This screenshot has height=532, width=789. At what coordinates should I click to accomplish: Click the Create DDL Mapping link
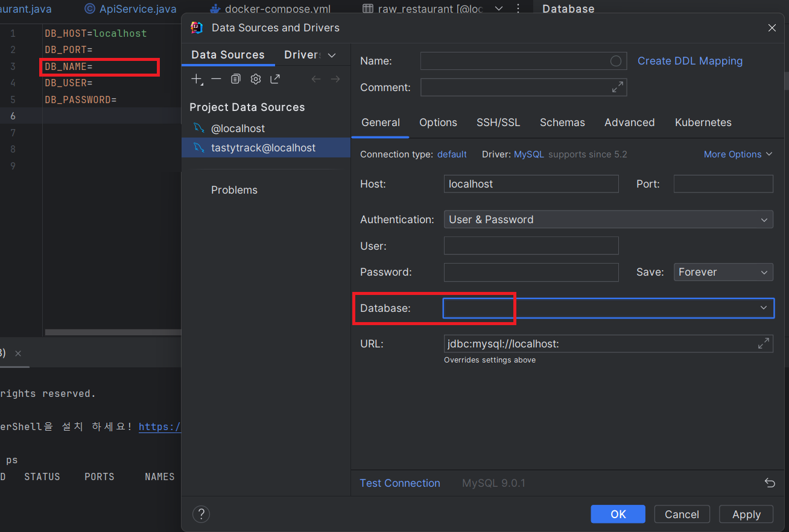coord(690,61)
